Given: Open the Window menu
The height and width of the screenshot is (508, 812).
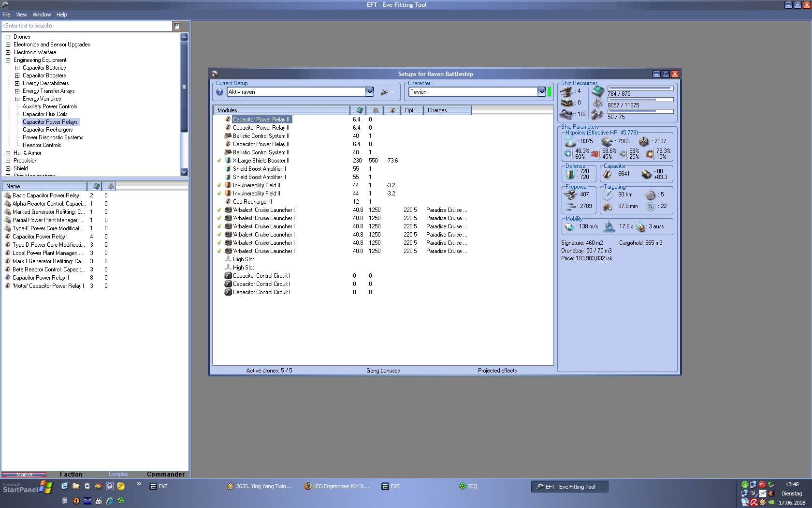Looking at the screenshot, I should 42,15.
